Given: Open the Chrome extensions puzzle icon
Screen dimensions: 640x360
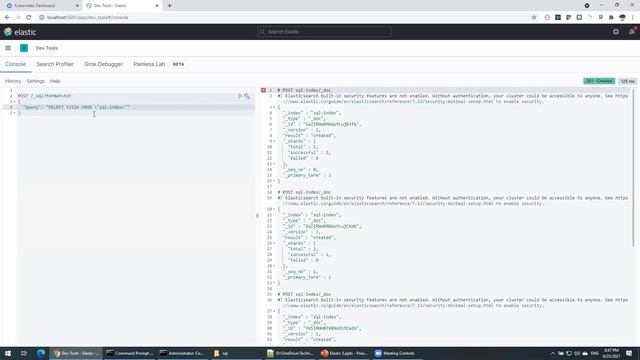Looking at the screenshot, I should coord(611,18).
